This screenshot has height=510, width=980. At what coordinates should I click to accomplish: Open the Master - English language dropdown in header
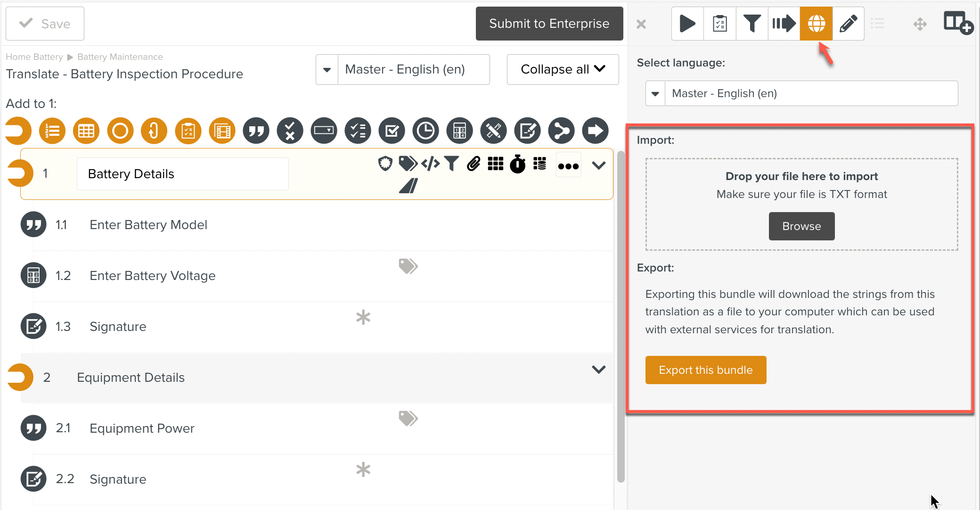327,70
